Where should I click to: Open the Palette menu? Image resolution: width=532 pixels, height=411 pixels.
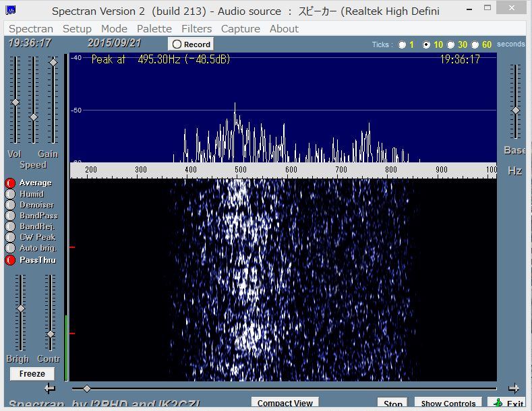[x=154, y=29]
